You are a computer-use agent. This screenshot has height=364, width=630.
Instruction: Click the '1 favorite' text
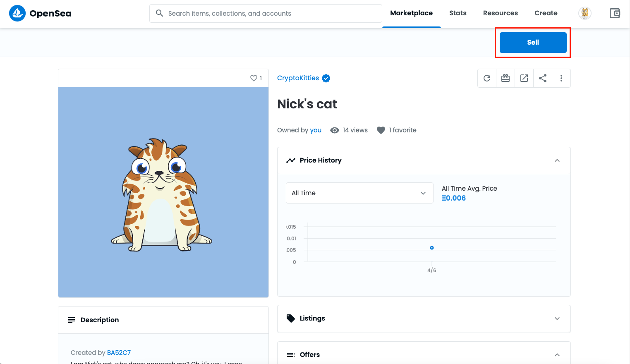[402, 130]
